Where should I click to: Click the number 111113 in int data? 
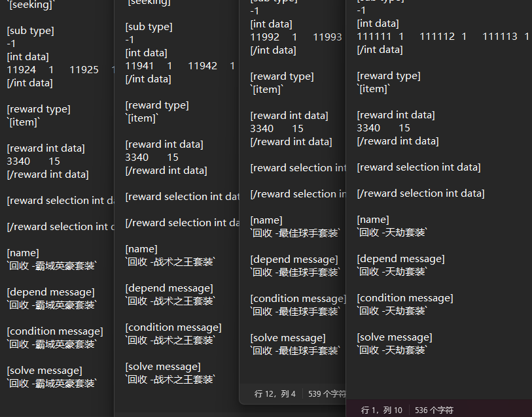coord(499,37)
